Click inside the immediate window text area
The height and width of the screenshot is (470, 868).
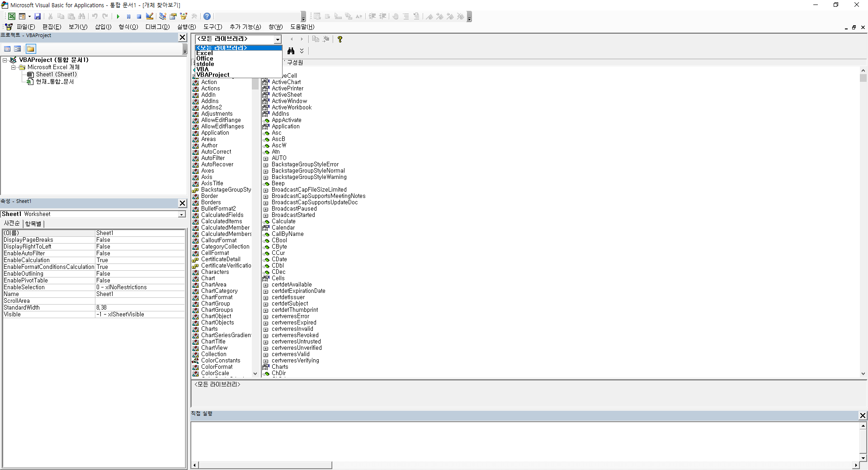pyautogui.click(x=524, y=442)
